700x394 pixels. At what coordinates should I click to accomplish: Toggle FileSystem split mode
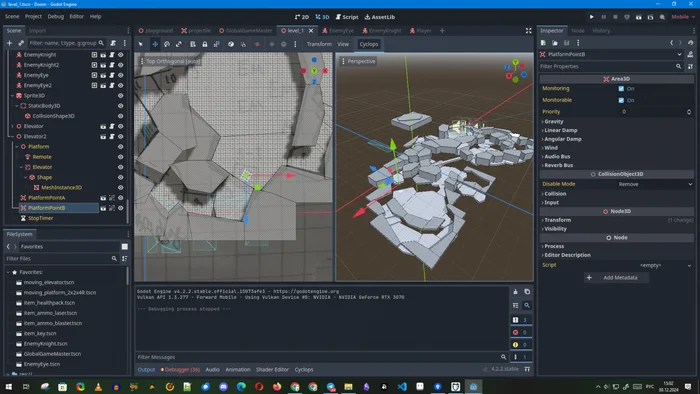point(125,246)
